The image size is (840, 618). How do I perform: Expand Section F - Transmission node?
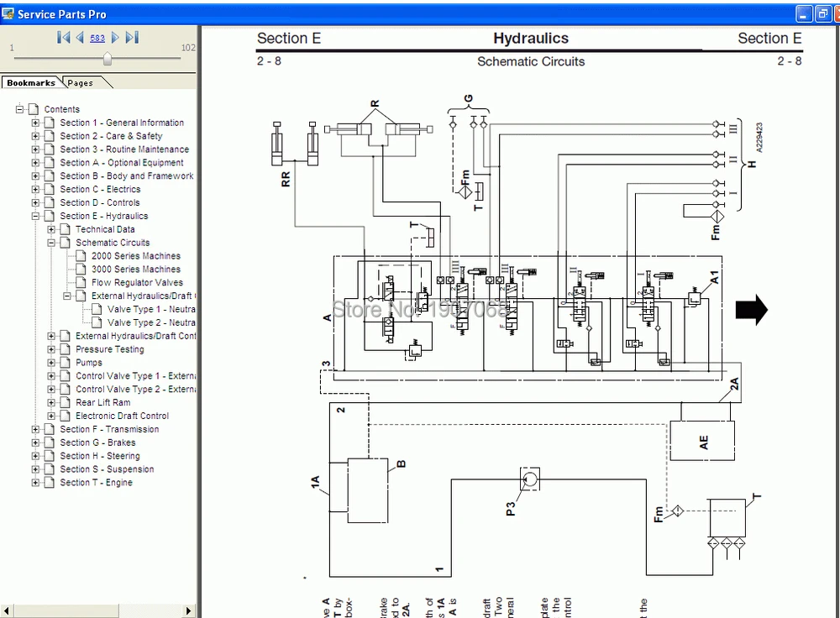pos(36,430)
